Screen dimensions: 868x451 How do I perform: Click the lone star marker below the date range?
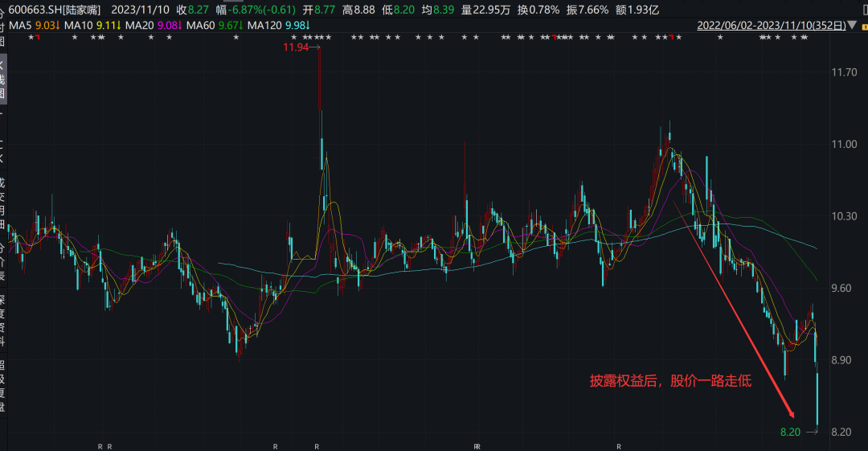point(719,38)
